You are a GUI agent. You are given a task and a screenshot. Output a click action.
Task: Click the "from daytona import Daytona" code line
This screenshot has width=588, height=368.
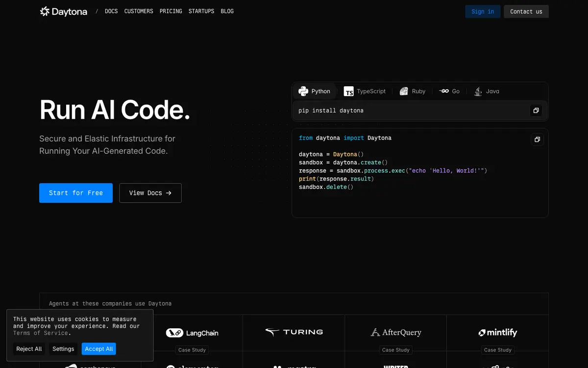pos(345,138)
